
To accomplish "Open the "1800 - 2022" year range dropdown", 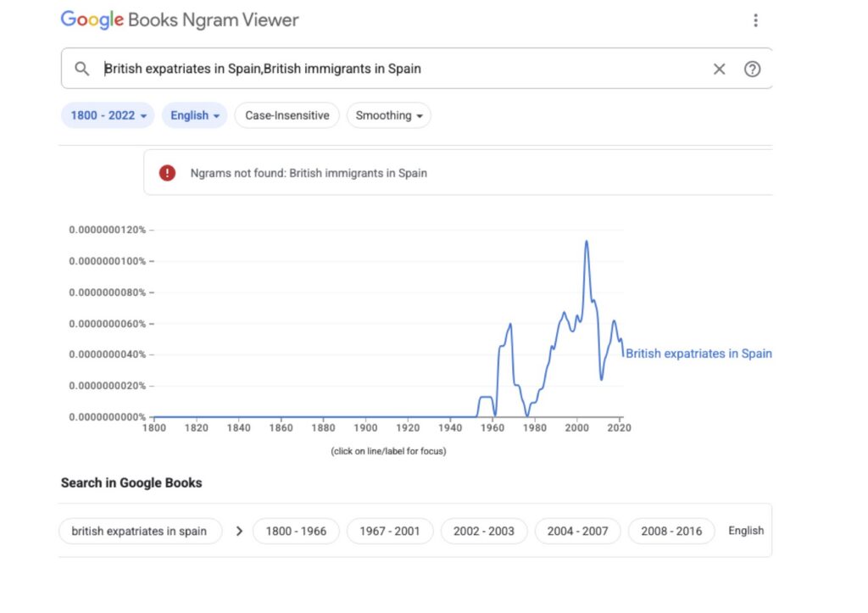I will coord(107,115).
